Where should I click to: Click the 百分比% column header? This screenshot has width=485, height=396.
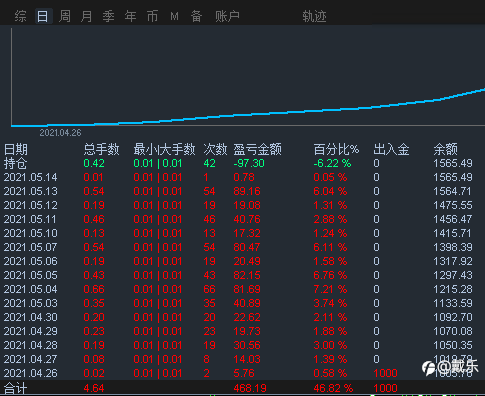coord(336,149)
